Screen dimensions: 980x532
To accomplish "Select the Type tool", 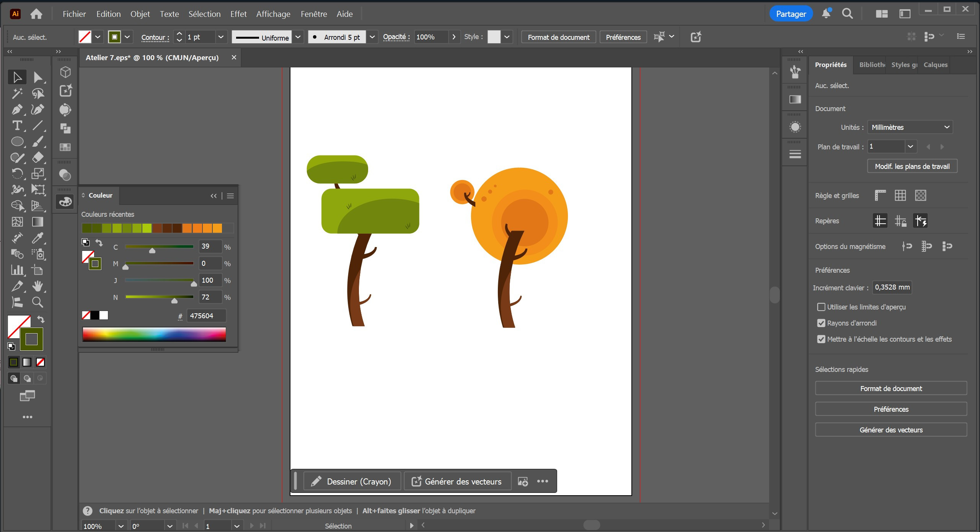I will (x=17, y=126).
